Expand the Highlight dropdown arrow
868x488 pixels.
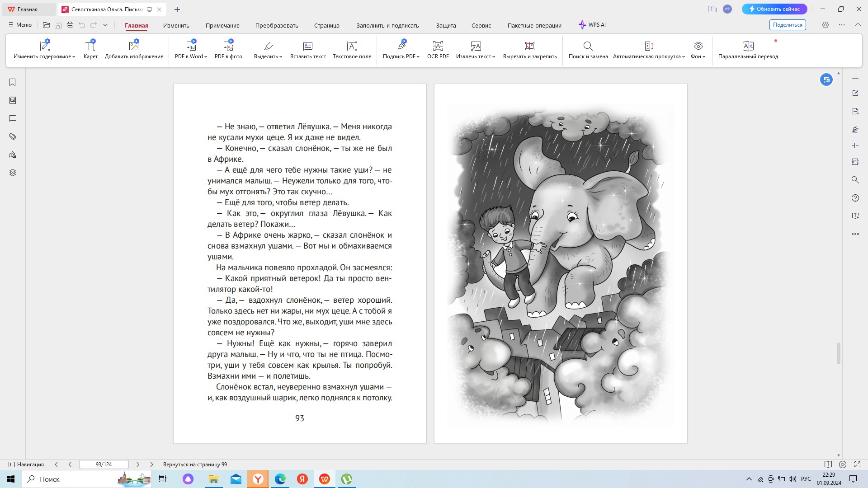click(281, 57)
